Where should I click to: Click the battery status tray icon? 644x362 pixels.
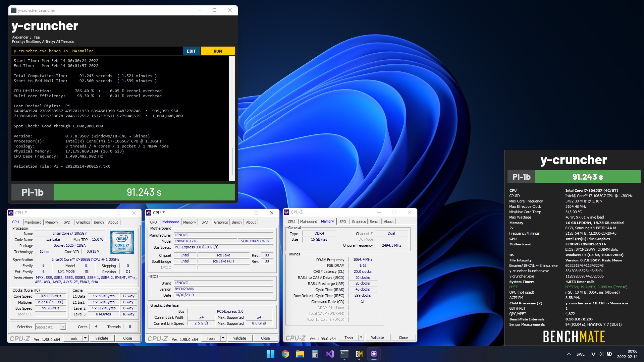[609, 354]
